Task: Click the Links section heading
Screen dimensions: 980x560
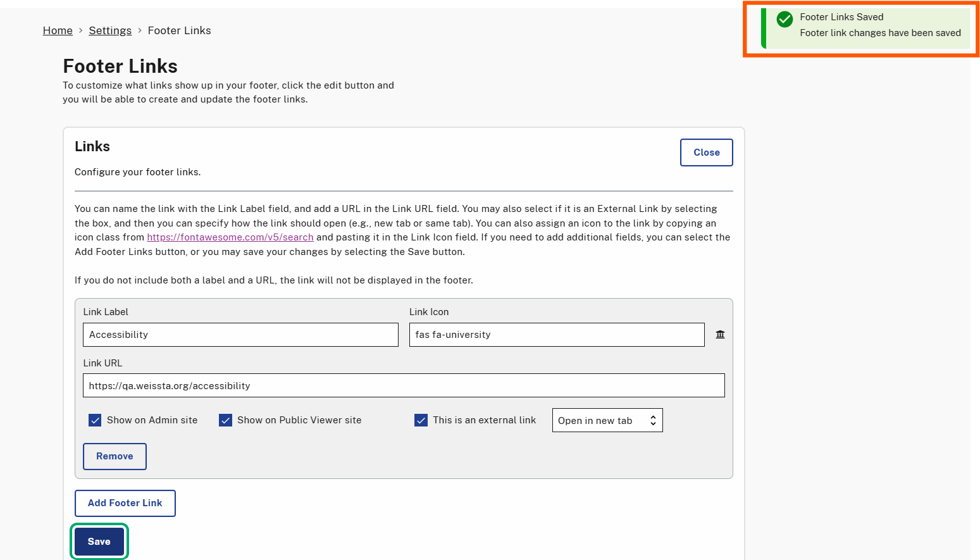Action: pos(92,146)
